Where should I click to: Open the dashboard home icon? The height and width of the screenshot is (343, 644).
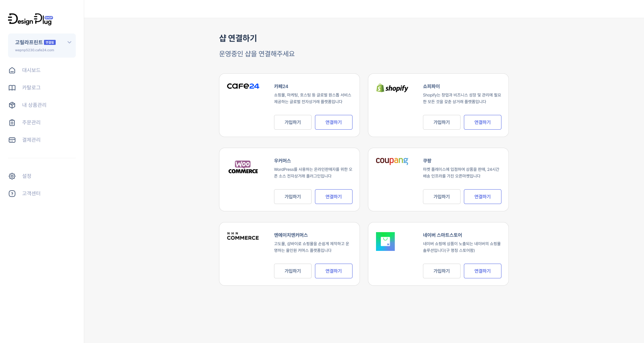coord(12,70)
